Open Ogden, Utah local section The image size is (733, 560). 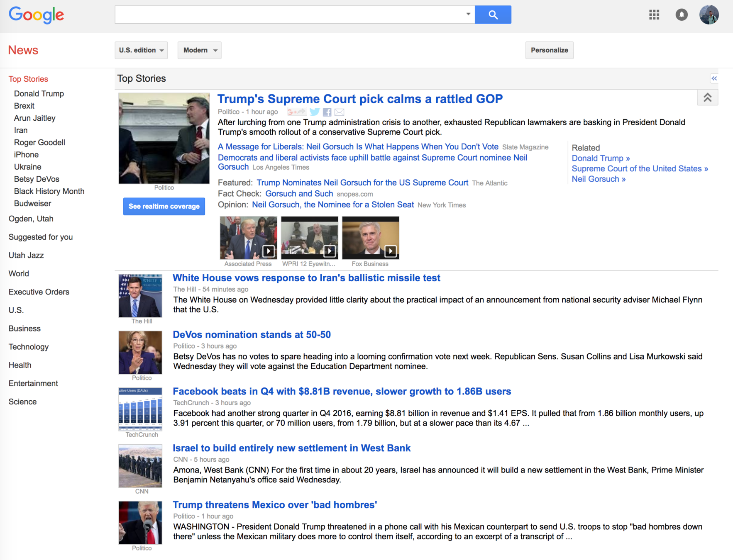point(31,219)
